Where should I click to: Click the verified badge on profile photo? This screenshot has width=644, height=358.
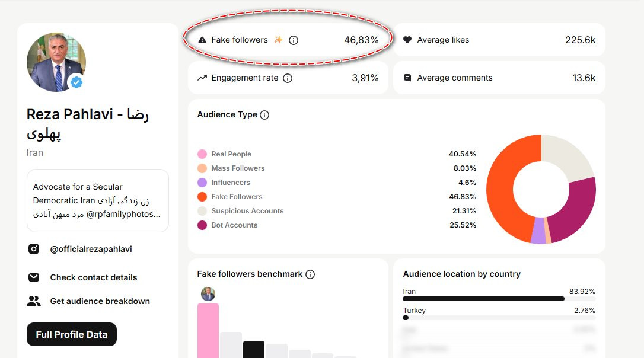tap(76, 82)
